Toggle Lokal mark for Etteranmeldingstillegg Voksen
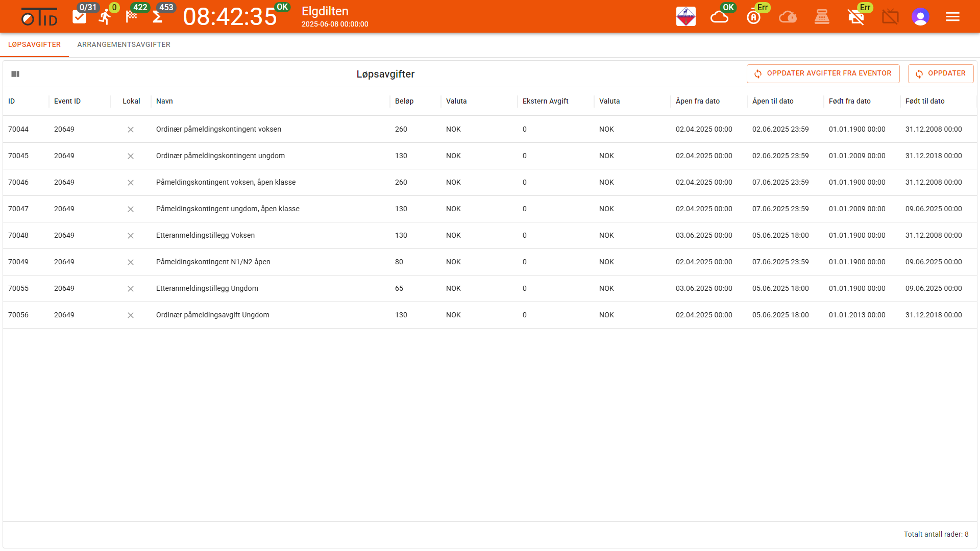The height and width of the screenshot is (551, 980). click(131, 236)
